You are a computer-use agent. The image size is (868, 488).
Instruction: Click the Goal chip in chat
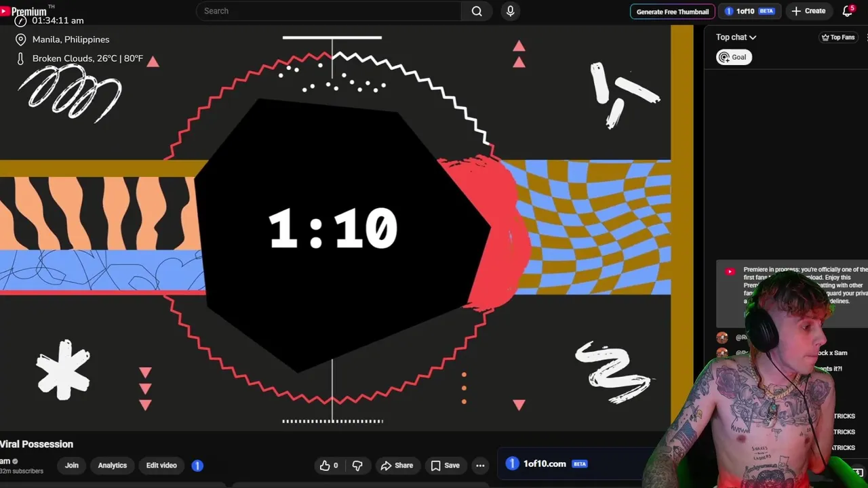(733, 57)
